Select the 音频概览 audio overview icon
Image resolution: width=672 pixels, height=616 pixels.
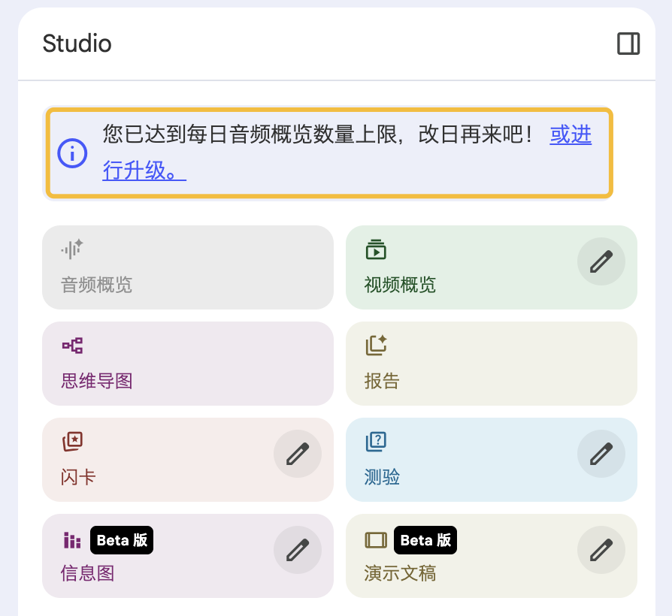pyautogui.click(x=71, y=249)
